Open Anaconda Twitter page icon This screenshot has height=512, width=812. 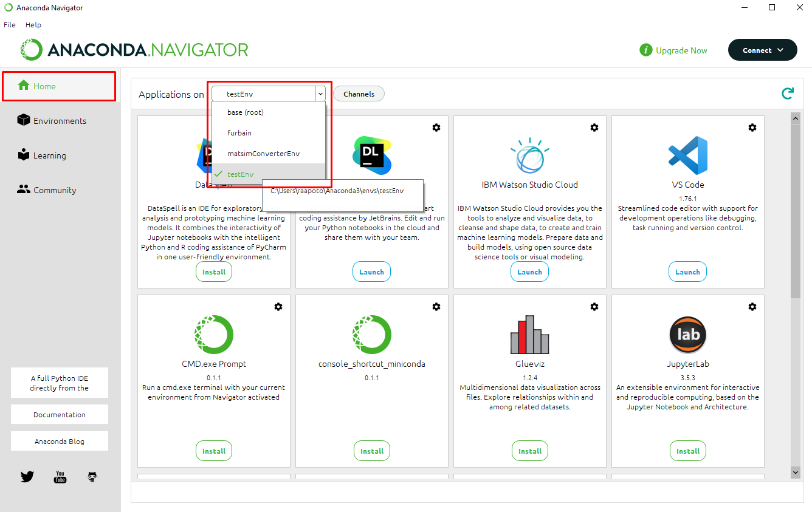pos(27,477)
